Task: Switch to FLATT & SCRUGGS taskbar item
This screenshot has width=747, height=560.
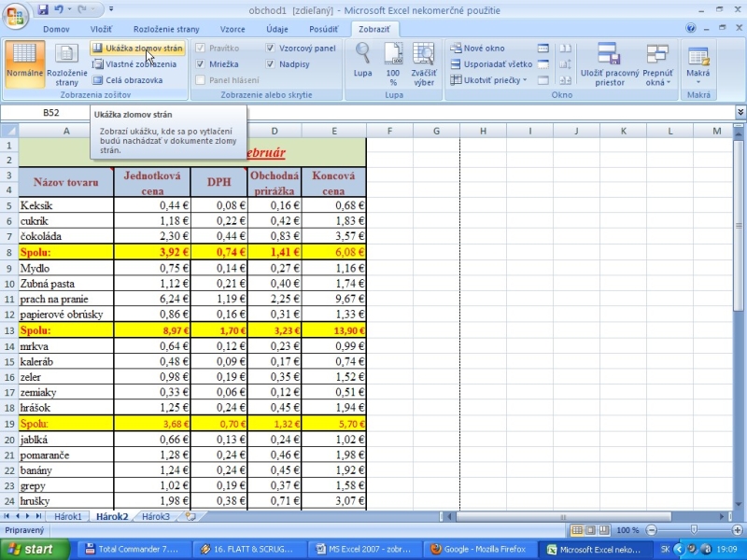Action: point(248,549)
